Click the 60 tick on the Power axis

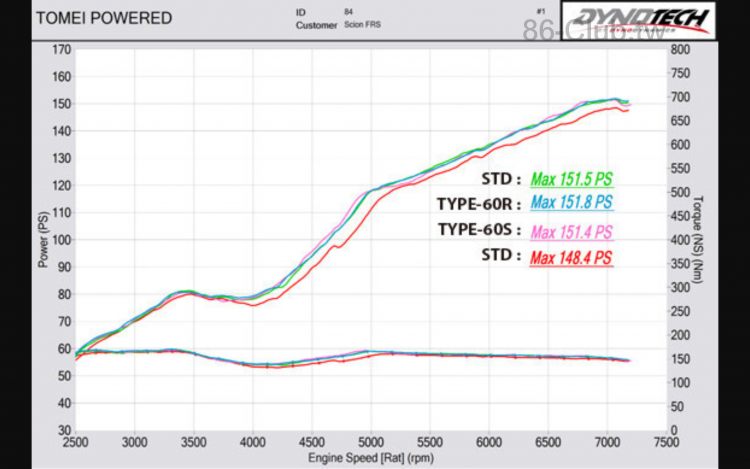(x=64, y=349)
